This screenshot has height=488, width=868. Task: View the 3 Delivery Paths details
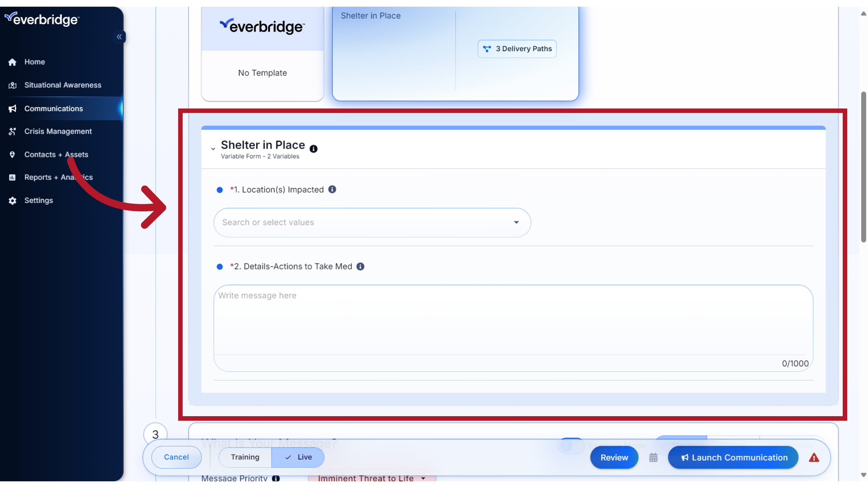point(517,48)
